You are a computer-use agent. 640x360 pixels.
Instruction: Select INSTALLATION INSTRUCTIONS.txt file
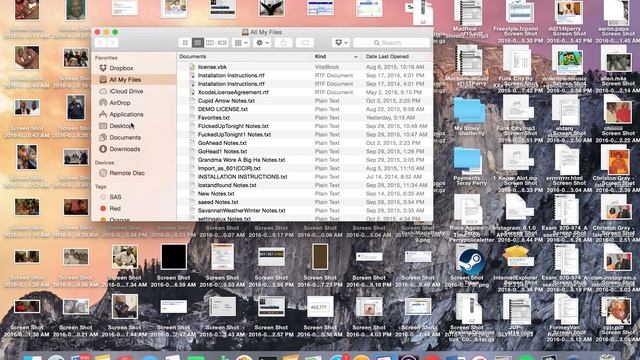tap(305, 177)
